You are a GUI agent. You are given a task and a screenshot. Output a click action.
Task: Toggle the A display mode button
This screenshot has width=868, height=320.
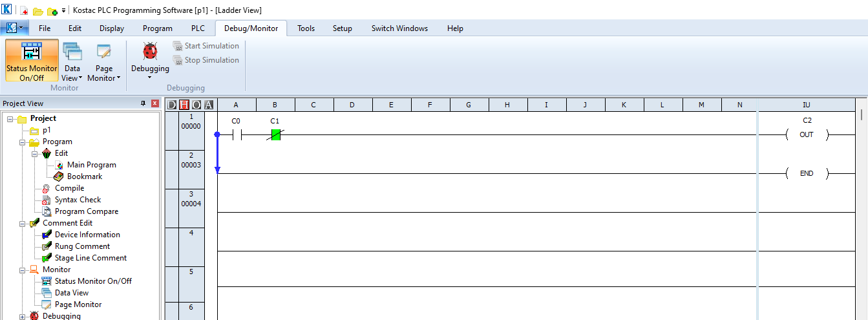(x=208, y=105)
